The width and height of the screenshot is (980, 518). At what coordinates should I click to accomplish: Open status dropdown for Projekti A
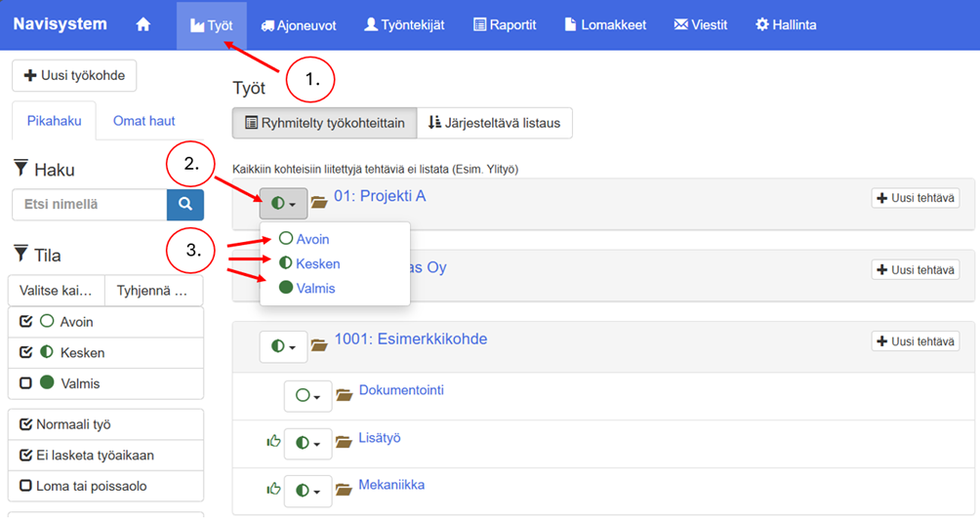tap(283, 203)
